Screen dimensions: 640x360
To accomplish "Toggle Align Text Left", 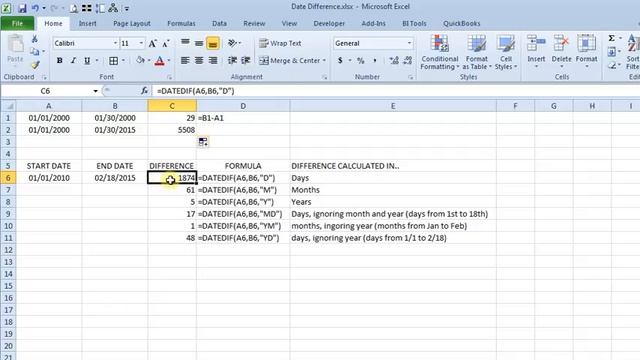I will coord(185,60).
